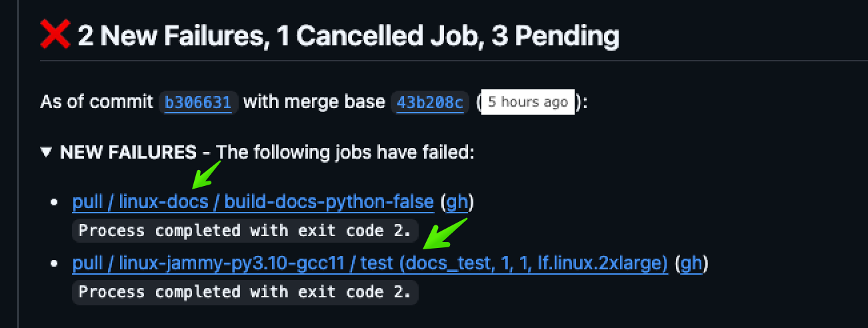Viewport: 868px width, 328px height.
Task: Click the bullet before the linux-jammy job
Action: tap(55, 263)
